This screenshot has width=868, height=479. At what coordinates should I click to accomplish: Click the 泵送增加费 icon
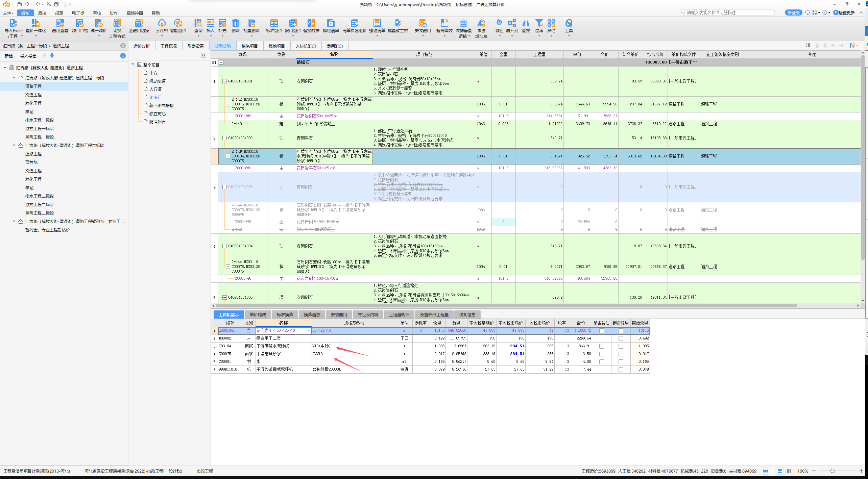(x=481, y=23)
